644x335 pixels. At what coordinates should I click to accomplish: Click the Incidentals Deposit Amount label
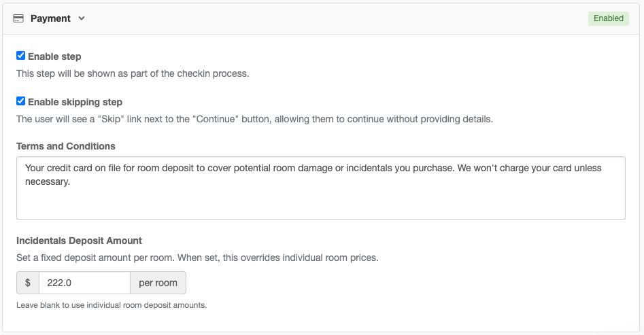click(x=79, y=241)
